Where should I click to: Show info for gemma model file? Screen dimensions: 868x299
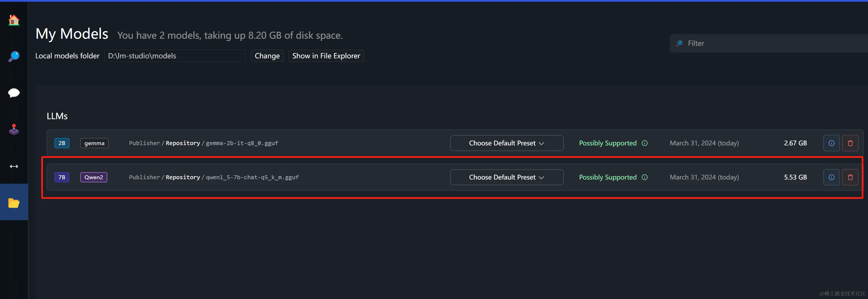(x=831, y=143)
